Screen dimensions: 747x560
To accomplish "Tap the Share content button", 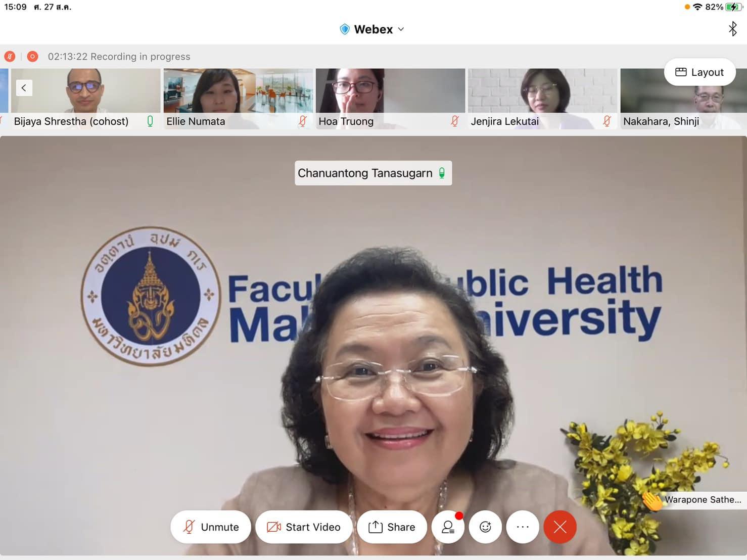I will (392, 527).
